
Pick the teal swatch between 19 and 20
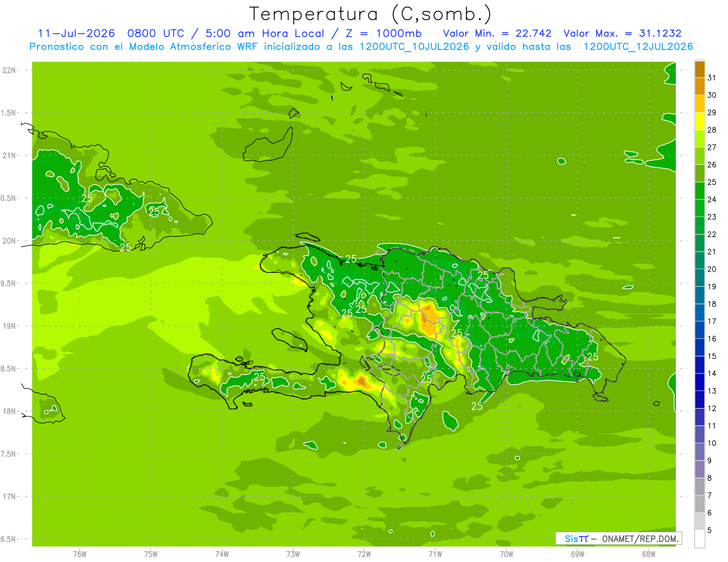pyautogui.click(x=699, y=278)
